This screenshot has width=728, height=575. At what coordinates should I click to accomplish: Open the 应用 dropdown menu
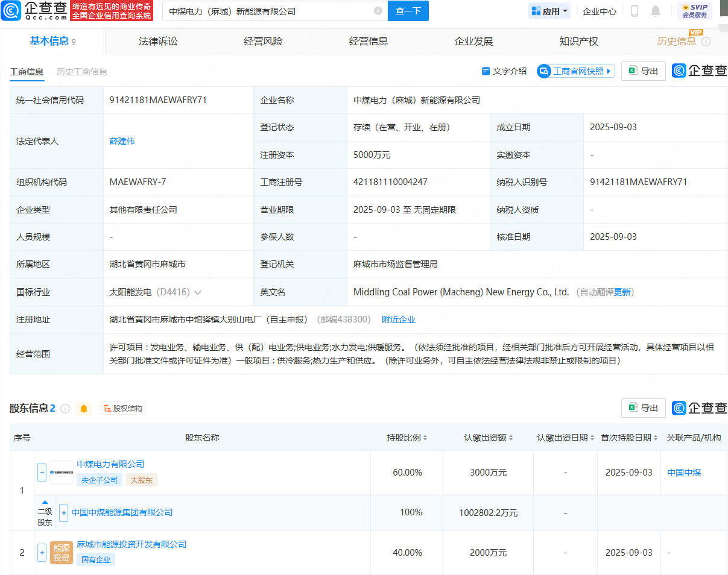549,11
